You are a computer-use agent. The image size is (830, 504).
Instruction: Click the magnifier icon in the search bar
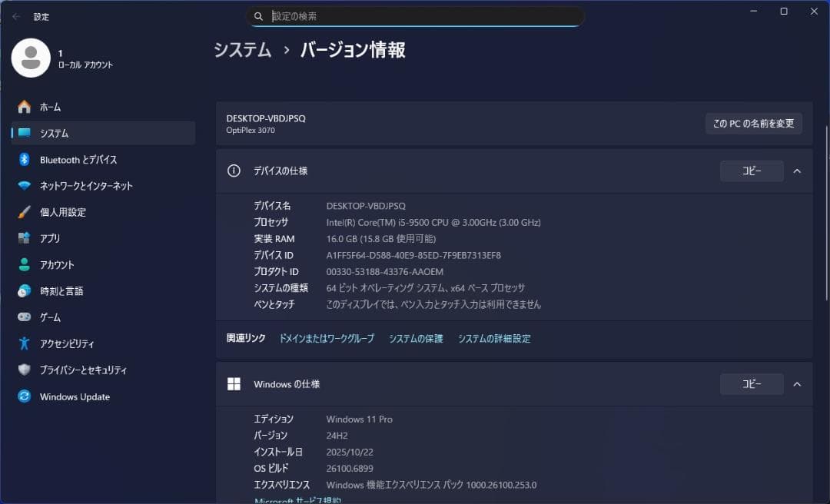(259, 16)
